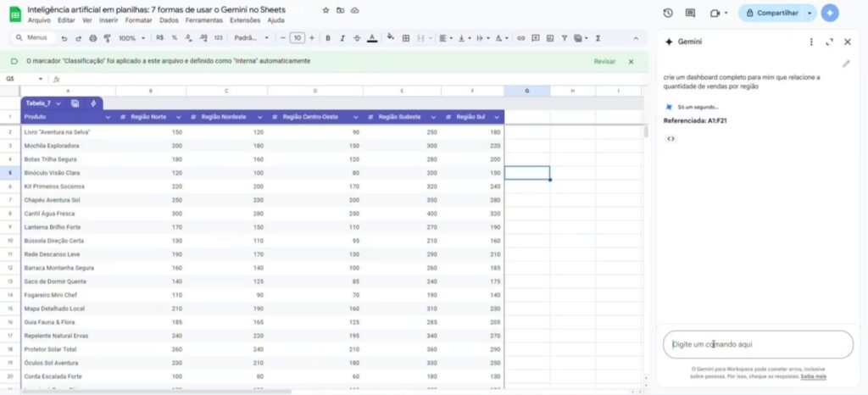Screen dimensions: 868x395
Task: Click the Gemini command input field
Action: tap(758, 344)
